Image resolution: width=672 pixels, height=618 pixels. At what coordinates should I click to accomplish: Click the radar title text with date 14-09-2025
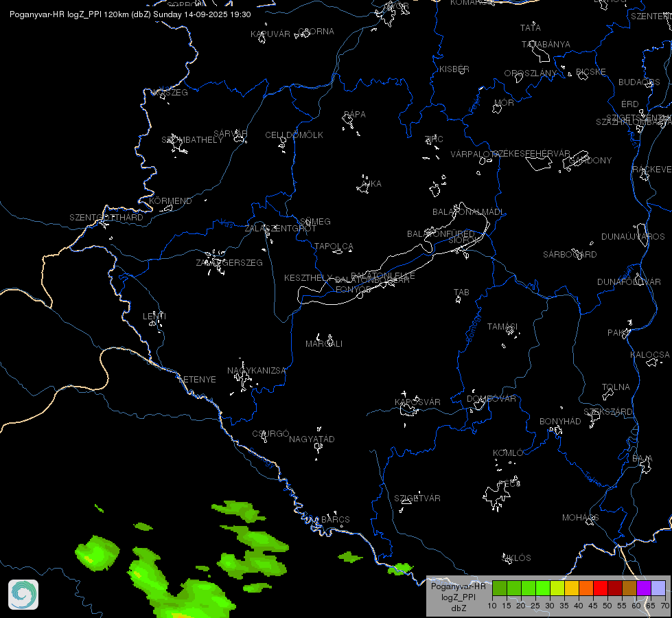[x=130, y=14]
